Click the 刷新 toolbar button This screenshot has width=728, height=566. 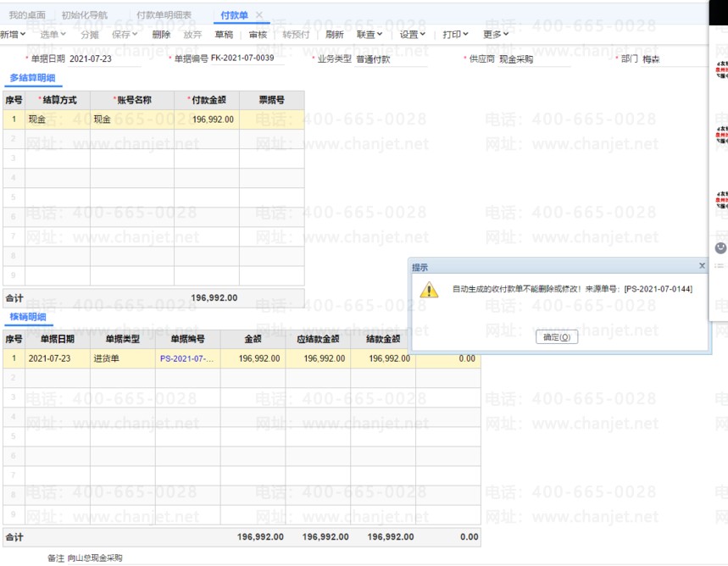[x=334, y=35]
